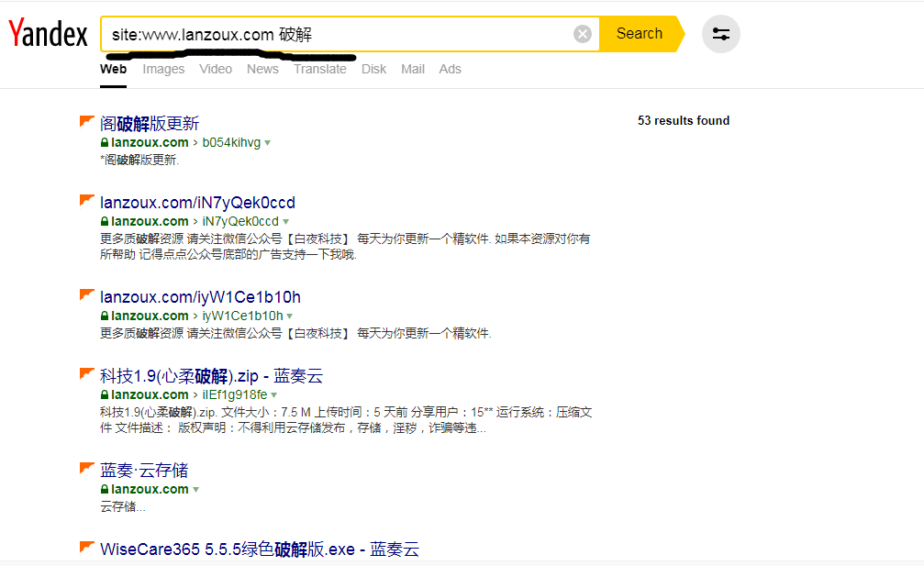
Task: Expand dropdown arrow after b054kihvg
Action: (x=268, y=143)
